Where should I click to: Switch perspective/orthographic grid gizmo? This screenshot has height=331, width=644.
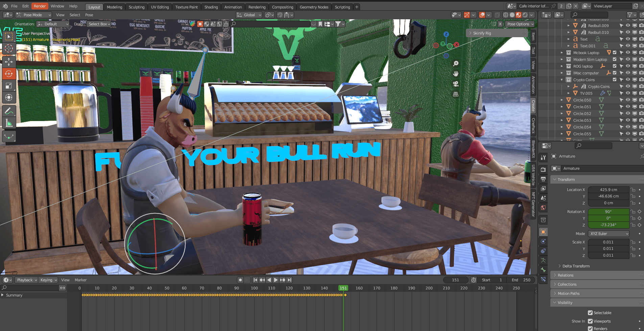coord(456,94)
